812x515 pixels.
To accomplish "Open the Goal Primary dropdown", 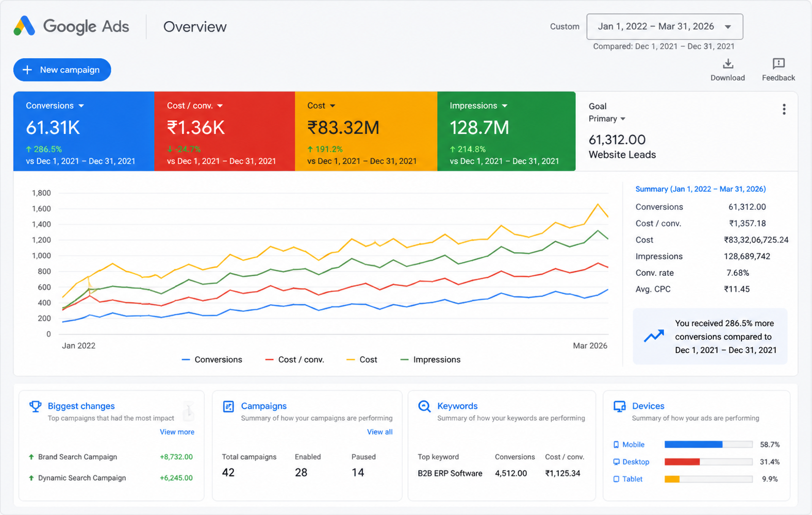I will point(607,119).
